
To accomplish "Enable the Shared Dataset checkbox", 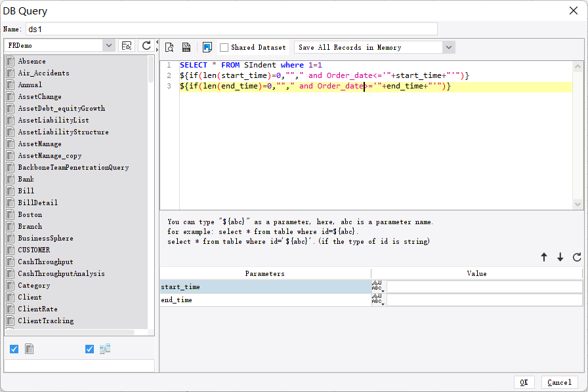I will pos(224,48).
